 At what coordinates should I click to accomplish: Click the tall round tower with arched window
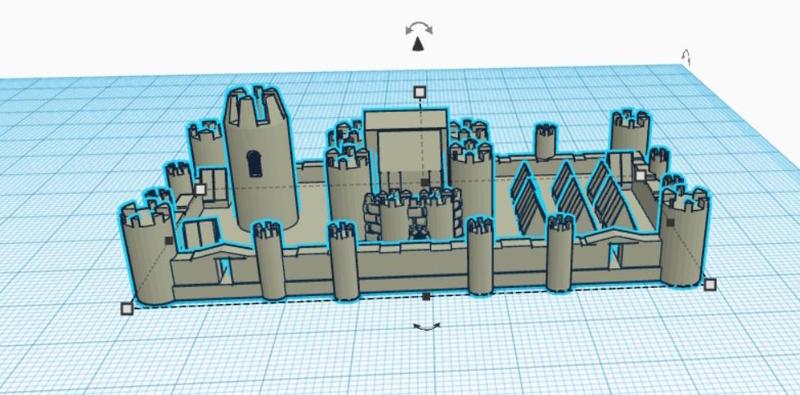pyautogui.click(x=261, y=159)
